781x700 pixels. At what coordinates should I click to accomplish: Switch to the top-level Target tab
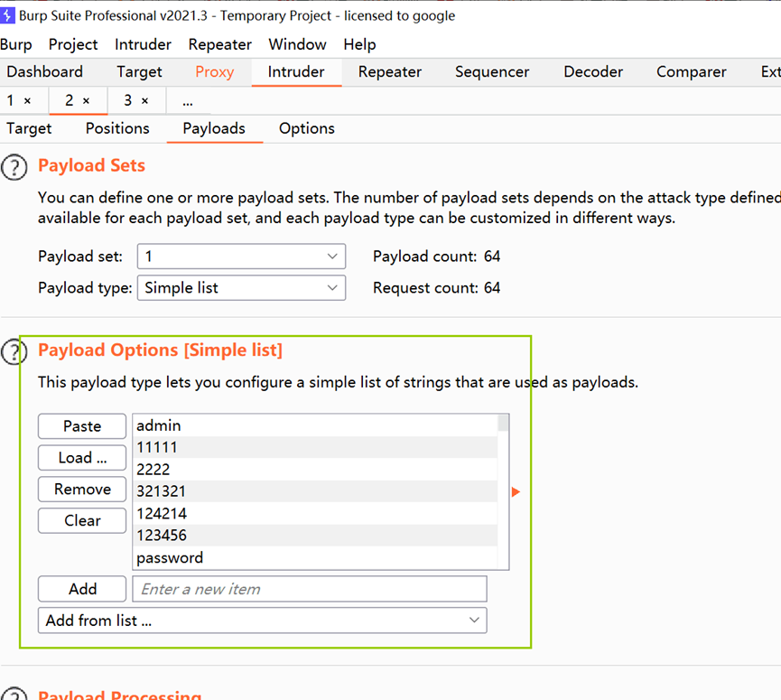[139, 71]
